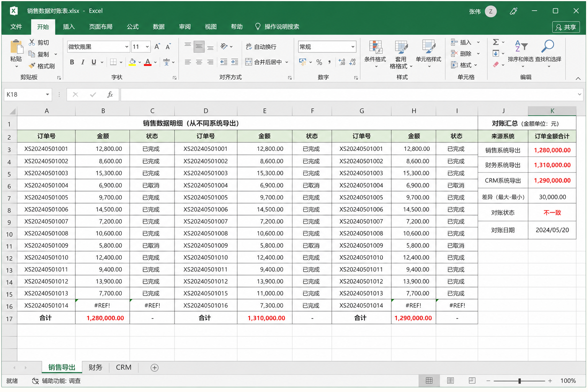Decrease decimal places icon
The image size is (588, 392).
[353, 62]
